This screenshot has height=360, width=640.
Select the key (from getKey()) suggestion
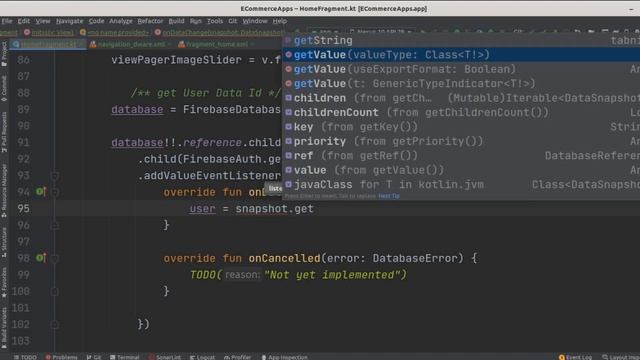pos(461,127)
